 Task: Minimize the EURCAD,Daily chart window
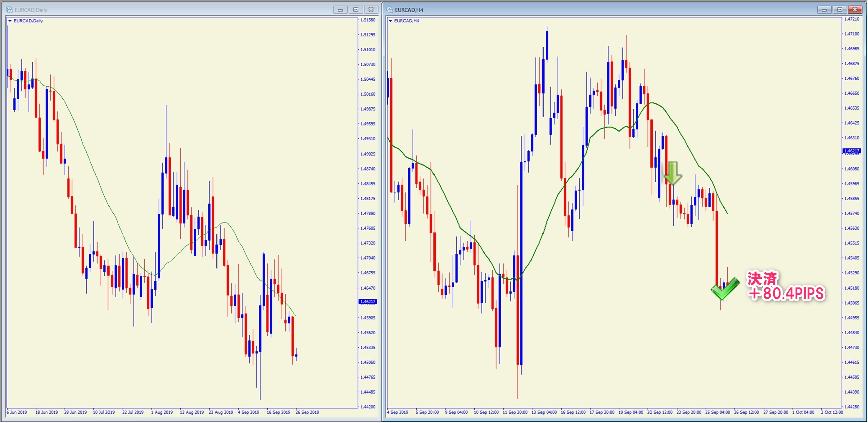tap(340, 10)
